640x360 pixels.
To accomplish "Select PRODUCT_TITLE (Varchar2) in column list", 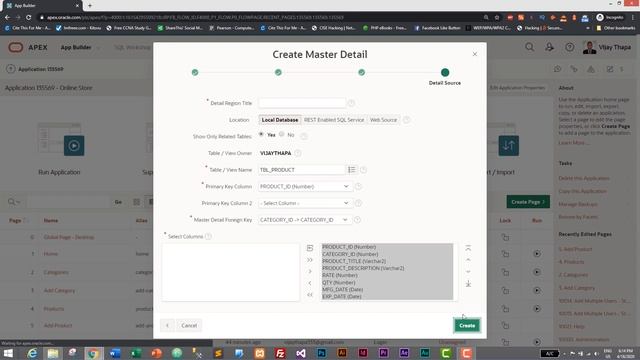I will [x=354, y=261].
